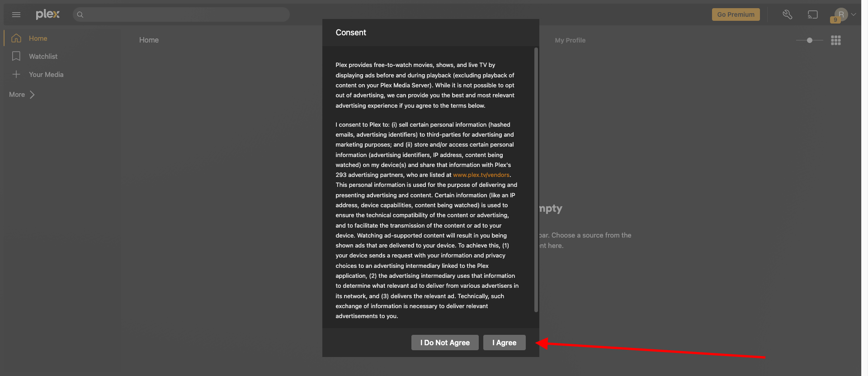Click the Go Premium button
868x376 pixels.
point(736,14)
